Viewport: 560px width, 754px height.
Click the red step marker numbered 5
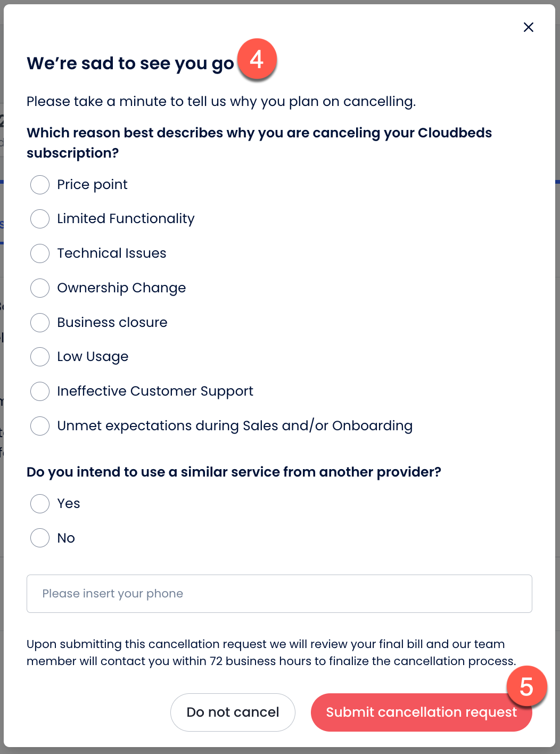tap(527, 686)
